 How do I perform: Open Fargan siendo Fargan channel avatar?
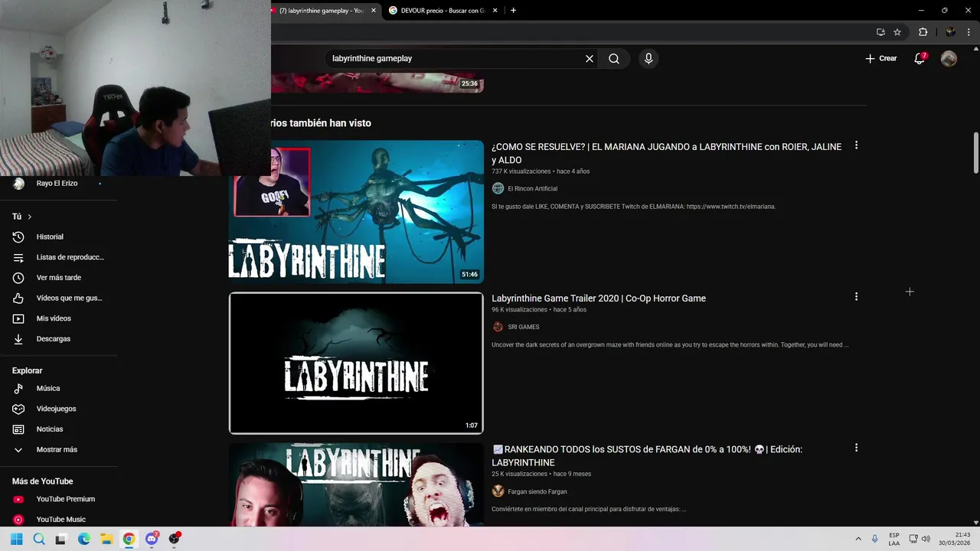click(498, 491)
